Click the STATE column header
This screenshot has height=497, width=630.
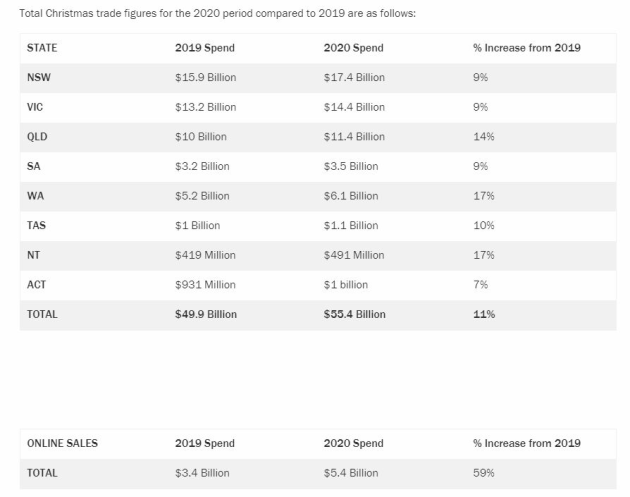click(42, 48)
